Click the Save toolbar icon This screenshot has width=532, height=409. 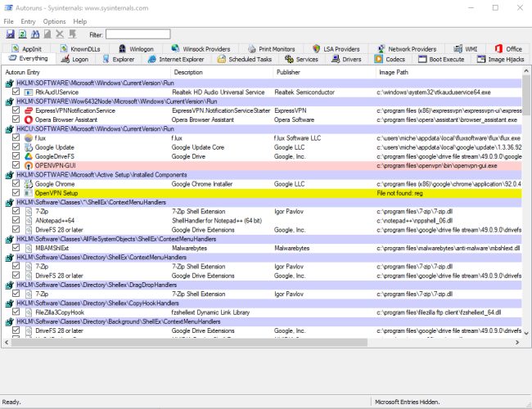pos(10,34)
